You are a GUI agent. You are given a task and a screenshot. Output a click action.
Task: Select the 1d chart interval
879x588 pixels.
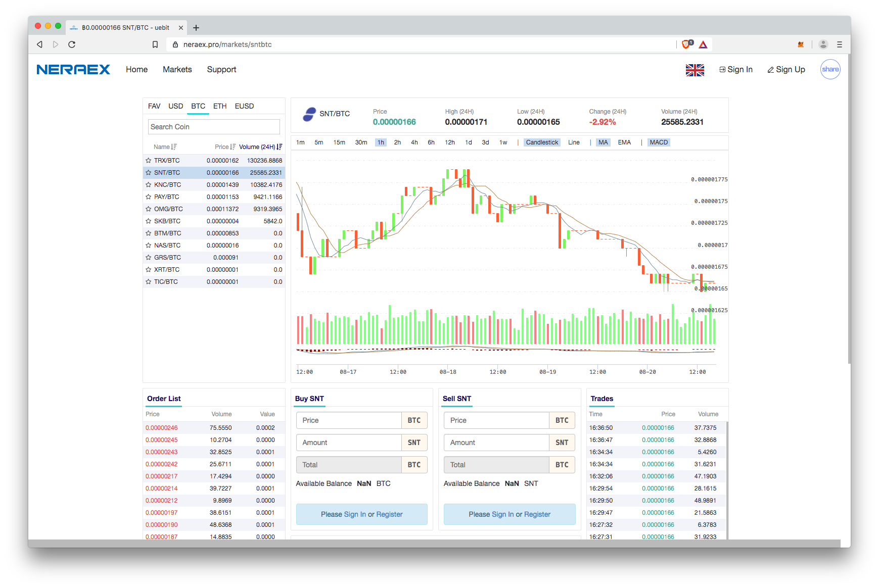(469, 142)
